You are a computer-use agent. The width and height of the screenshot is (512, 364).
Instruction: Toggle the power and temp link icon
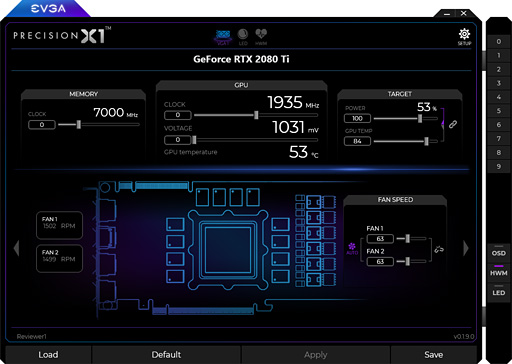pos(453,124)
